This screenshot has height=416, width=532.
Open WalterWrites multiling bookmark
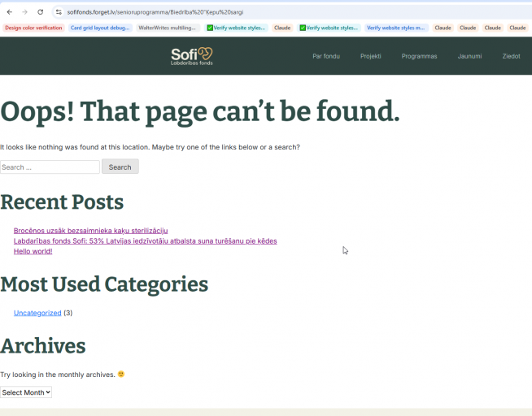coord(168,28)
